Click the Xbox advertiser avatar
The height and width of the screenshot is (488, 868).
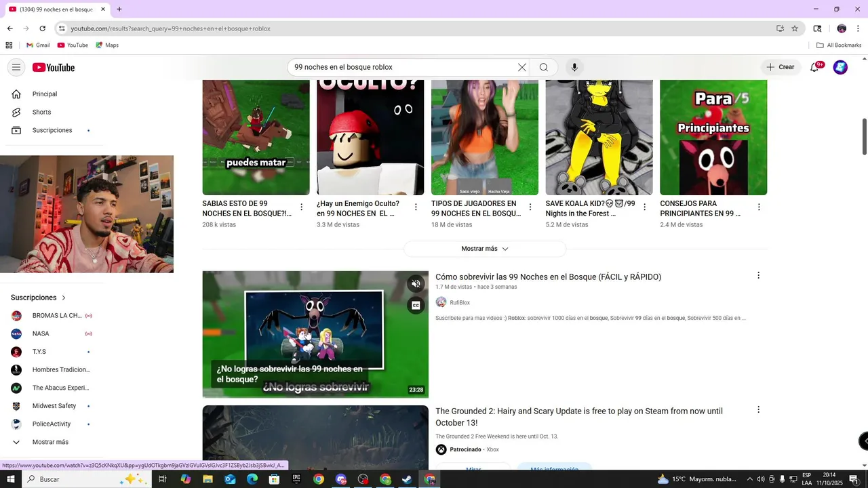[441, 449]
